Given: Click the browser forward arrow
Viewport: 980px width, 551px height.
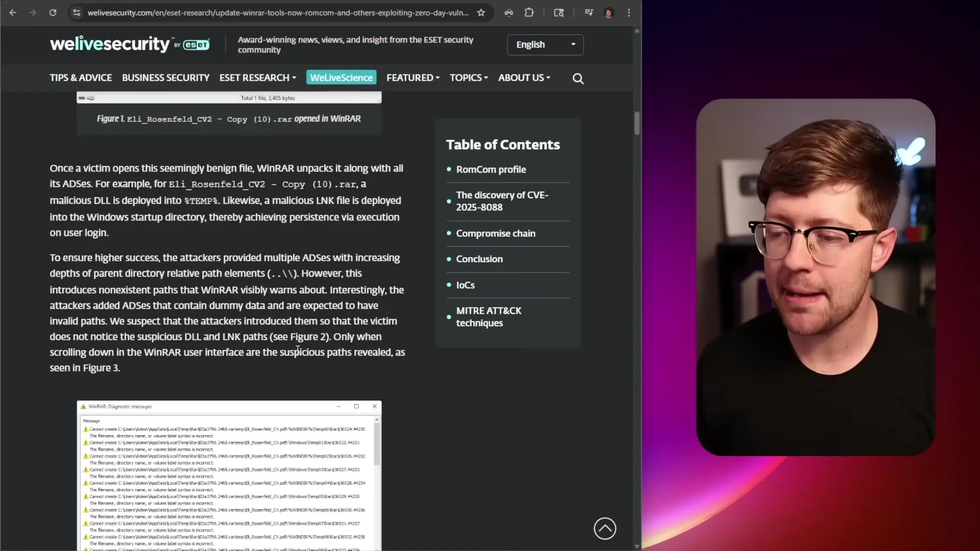Looking at the screenshot, I should point(33,13).
